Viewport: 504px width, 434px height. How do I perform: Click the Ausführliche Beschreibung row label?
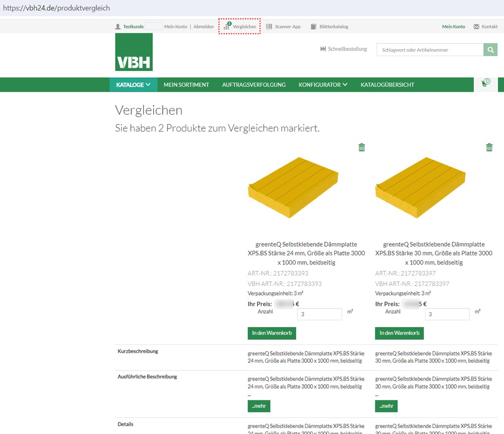point(147,377)
